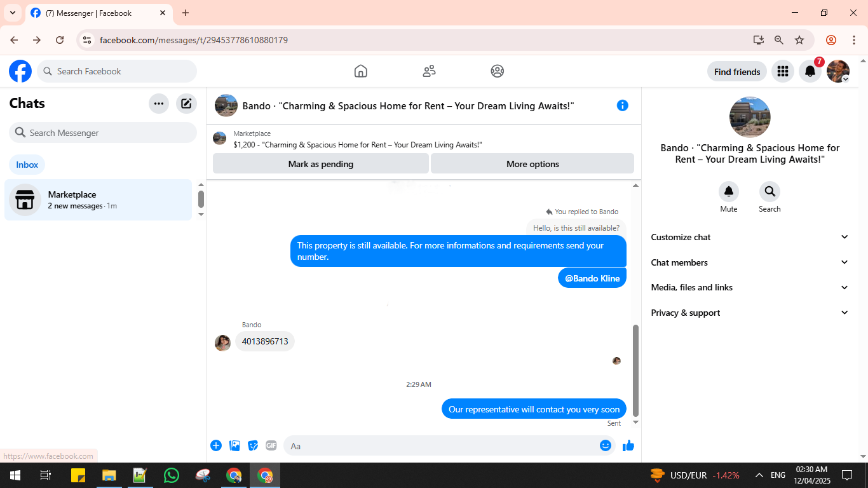This screenshot has width=868, height=488.
Task: Bookmark this tab with the star icon
Action: coord(799,40)
